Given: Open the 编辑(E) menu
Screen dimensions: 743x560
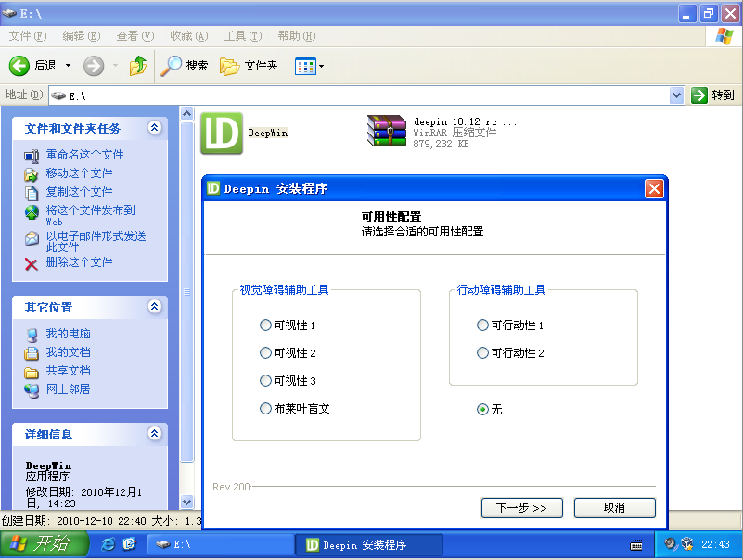Looking at the screenshot, I should point(82,36).
